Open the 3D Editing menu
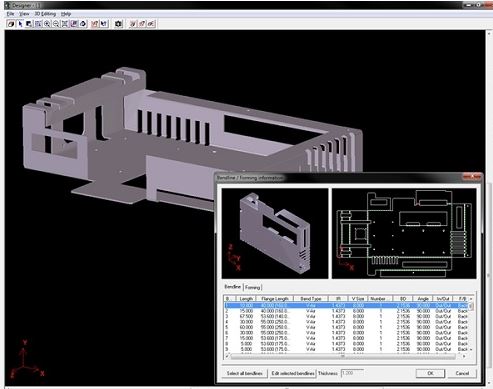 (45, 14)
